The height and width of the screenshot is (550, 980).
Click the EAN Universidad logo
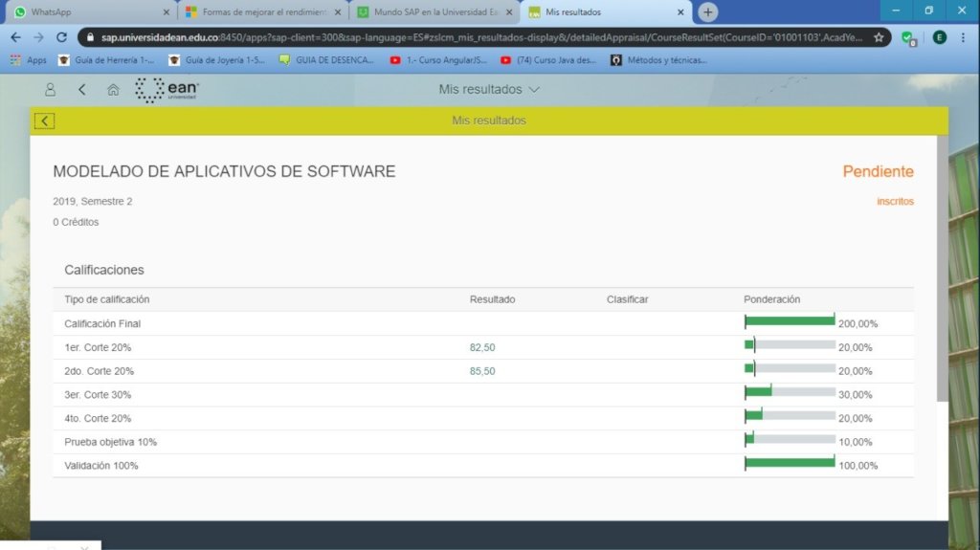(167, 89)
